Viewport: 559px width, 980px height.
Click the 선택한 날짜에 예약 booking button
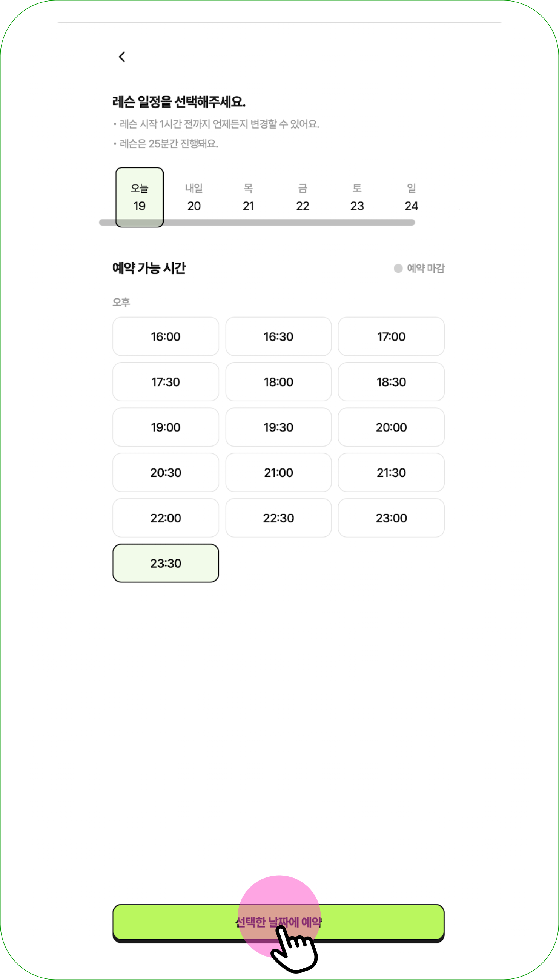pyautogui.click(x=278, y=922)
